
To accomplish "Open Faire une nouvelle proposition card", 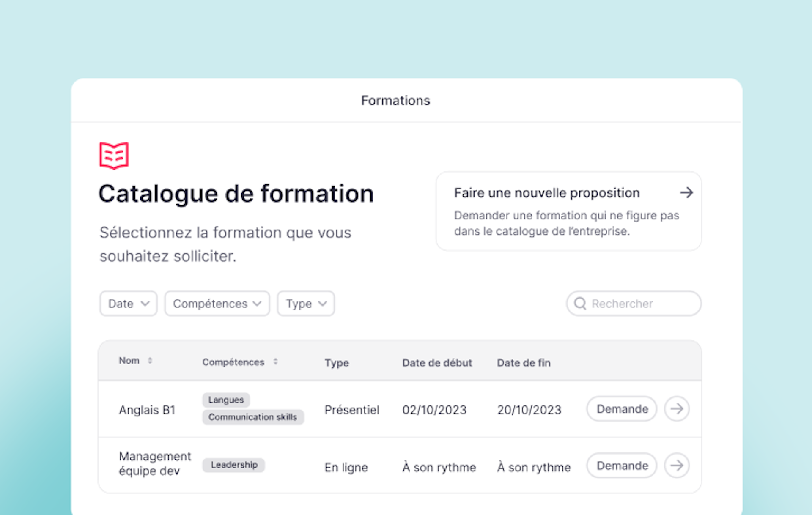I will pos(569,211).
